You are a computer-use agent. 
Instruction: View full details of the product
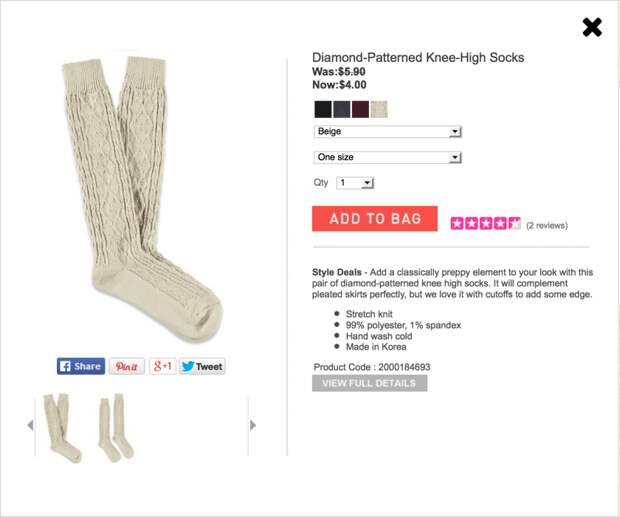pyautogui.click(x=369, y=383)
